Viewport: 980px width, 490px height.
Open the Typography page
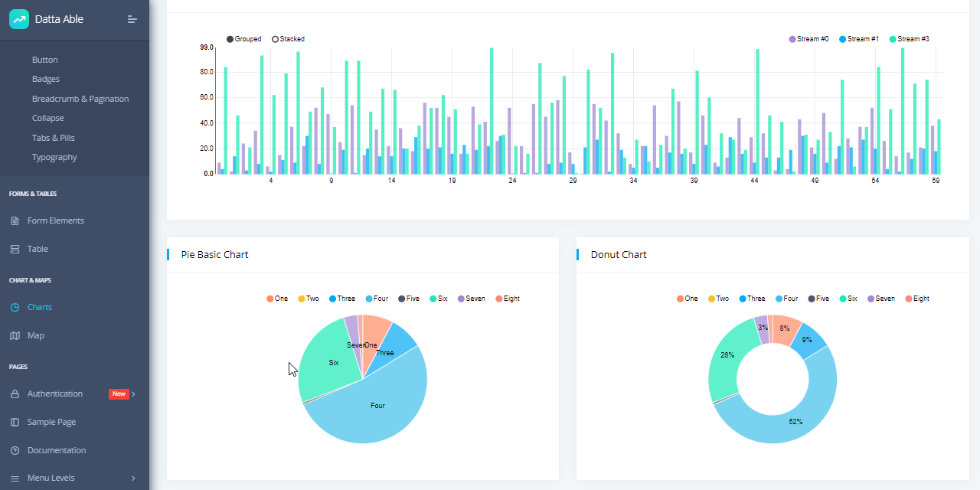[54, 157]
